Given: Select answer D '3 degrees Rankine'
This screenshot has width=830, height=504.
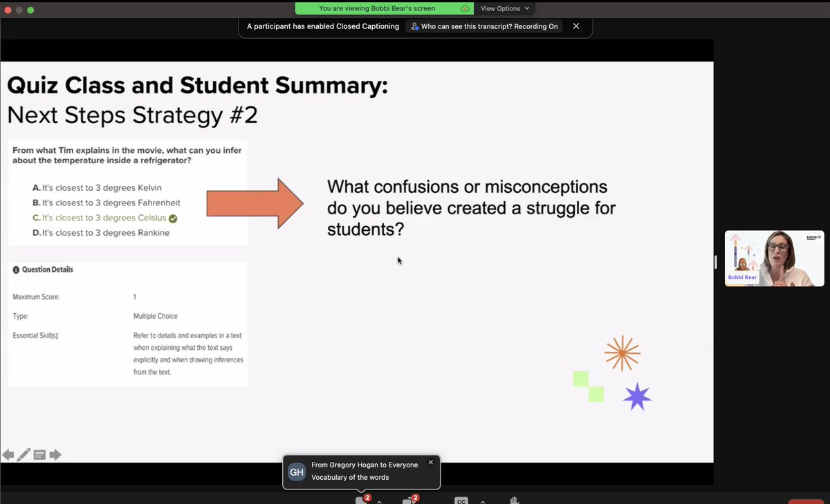Looking at the screenshot, I should pyautogui.click(x=101, y=233).
